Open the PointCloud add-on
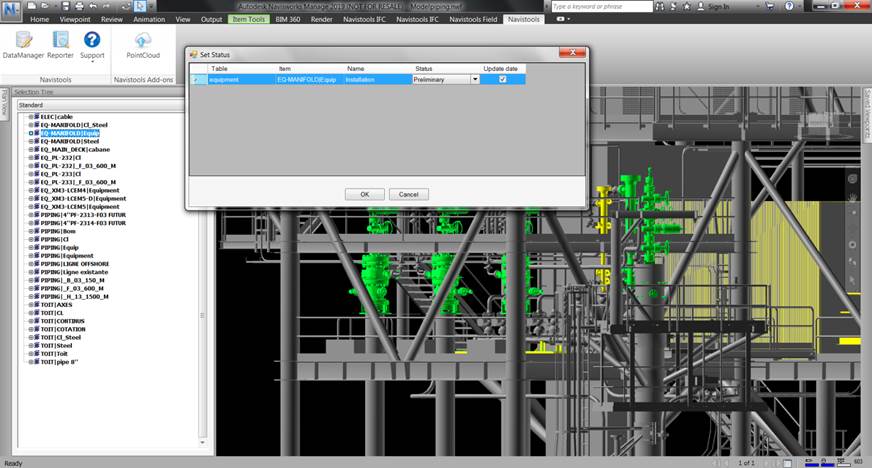 point(142,44)
